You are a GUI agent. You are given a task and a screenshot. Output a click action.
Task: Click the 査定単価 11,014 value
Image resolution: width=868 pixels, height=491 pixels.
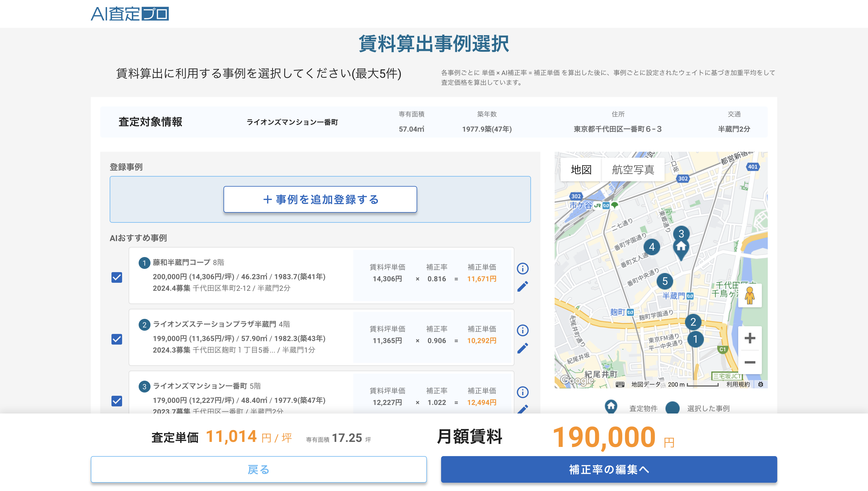pos(231,437)
